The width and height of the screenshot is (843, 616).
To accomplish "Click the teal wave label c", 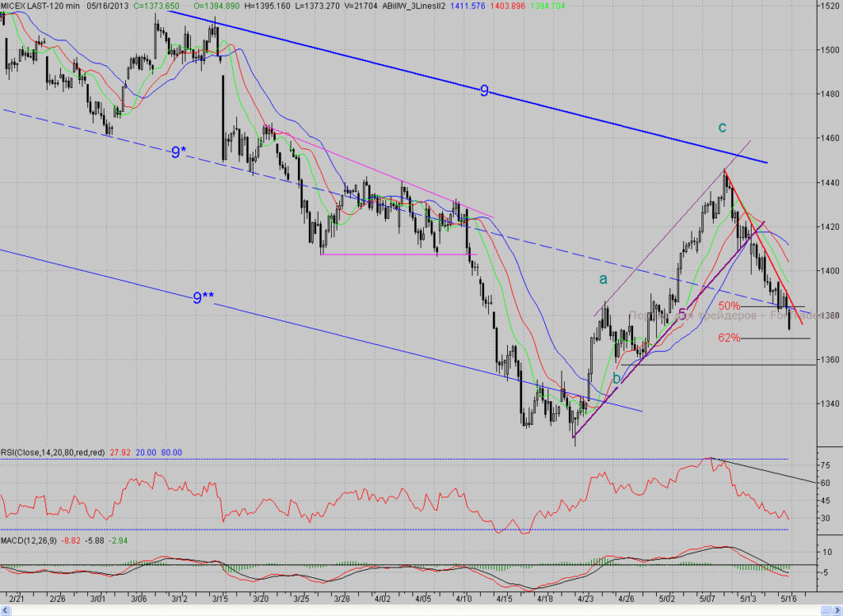I will (723, 127).
